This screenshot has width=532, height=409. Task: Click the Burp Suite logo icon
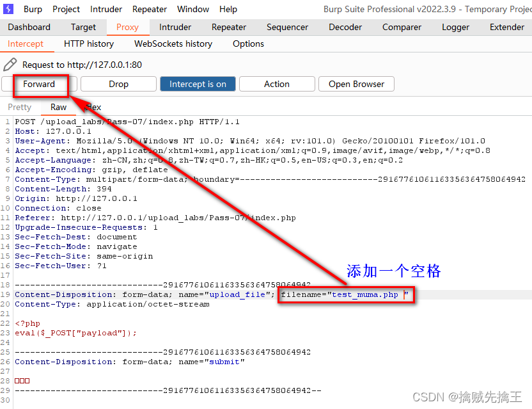[x=8, y=9]
